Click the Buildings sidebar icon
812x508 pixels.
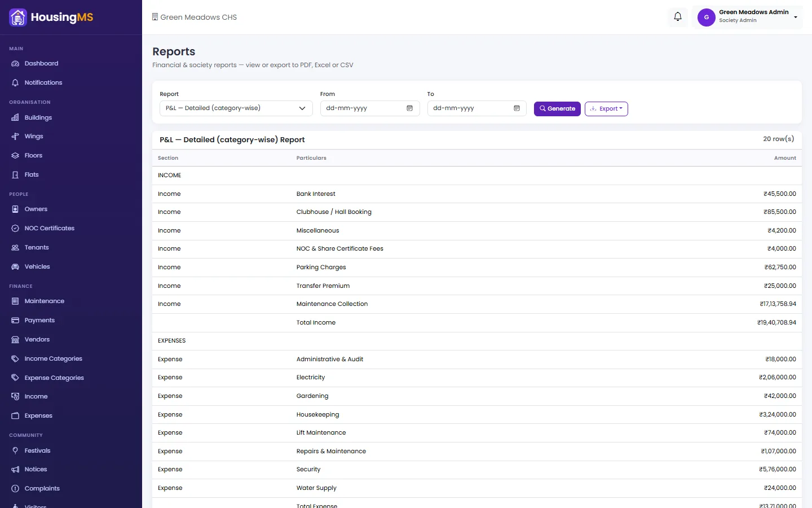(15, 118)
